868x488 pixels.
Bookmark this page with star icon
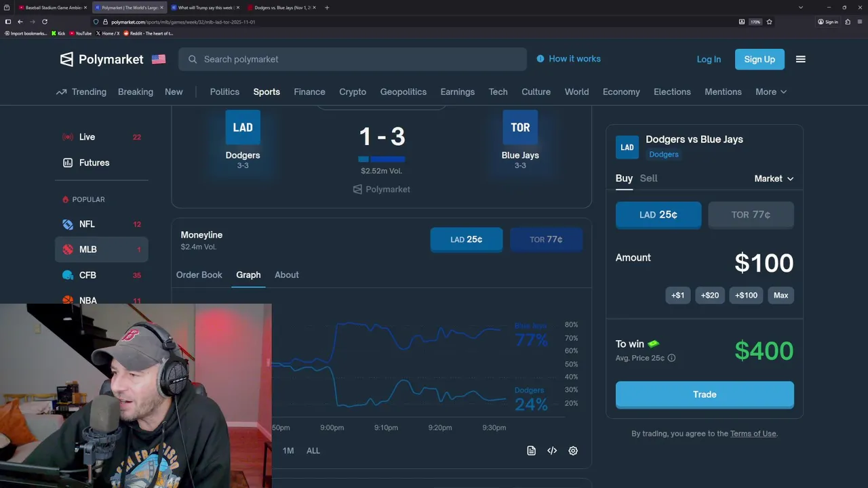point(769,22)
